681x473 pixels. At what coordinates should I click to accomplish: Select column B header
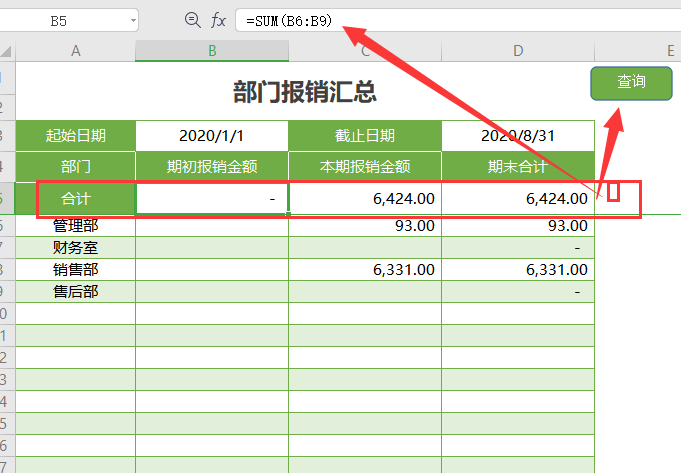point(212,51)
